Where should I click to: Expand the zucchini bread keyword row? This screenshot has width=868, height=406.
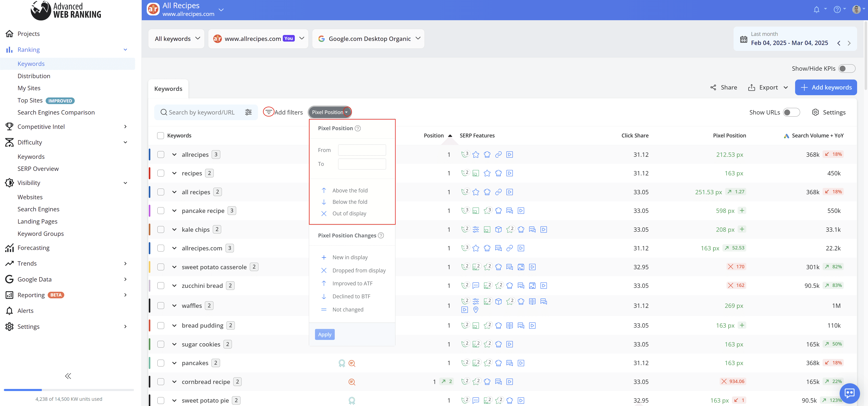click(174, 286)
